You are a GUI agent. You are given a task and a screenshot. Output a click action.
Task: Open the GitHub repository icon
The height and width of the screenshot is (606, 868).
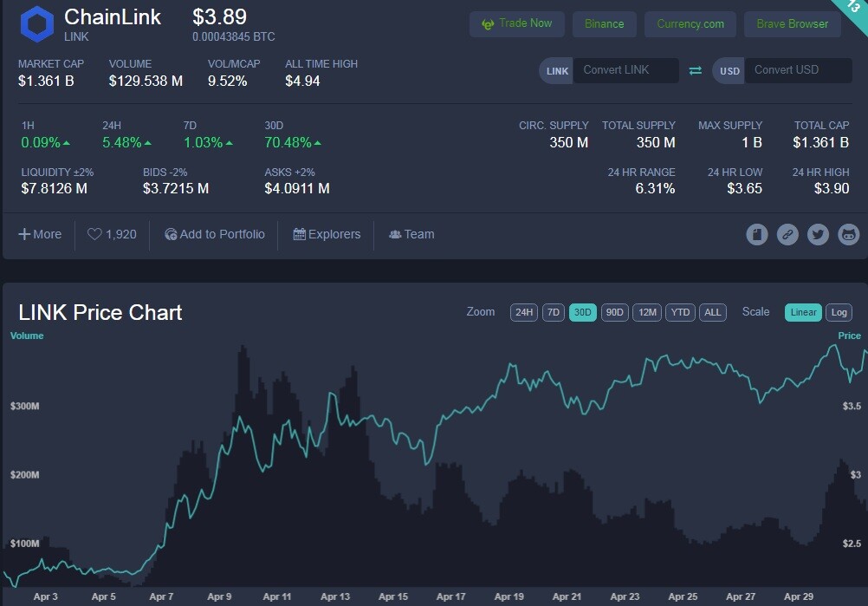tap(848, 234)
